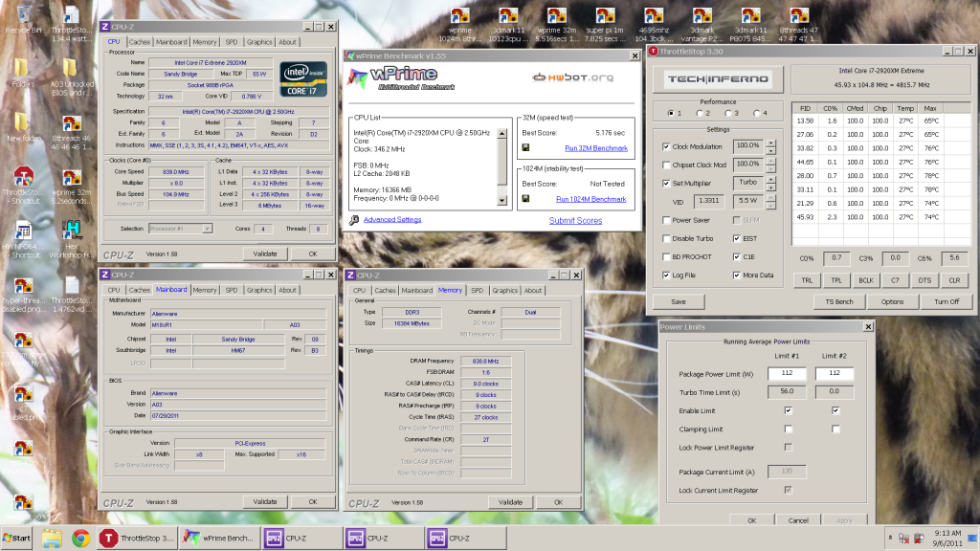Click the BCLK button in ThrottleStop
The height and width of the screenshot is (551, 980).
[865, 280]
